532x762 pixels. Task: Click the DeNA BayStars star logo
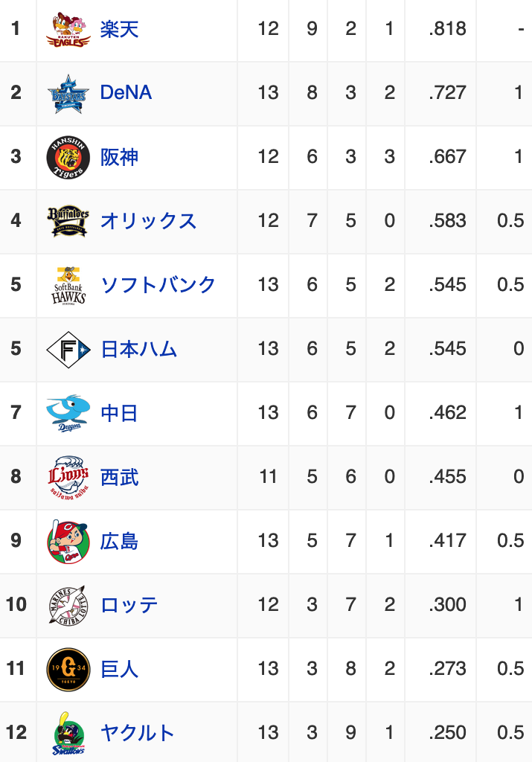(x=68, y=94)
